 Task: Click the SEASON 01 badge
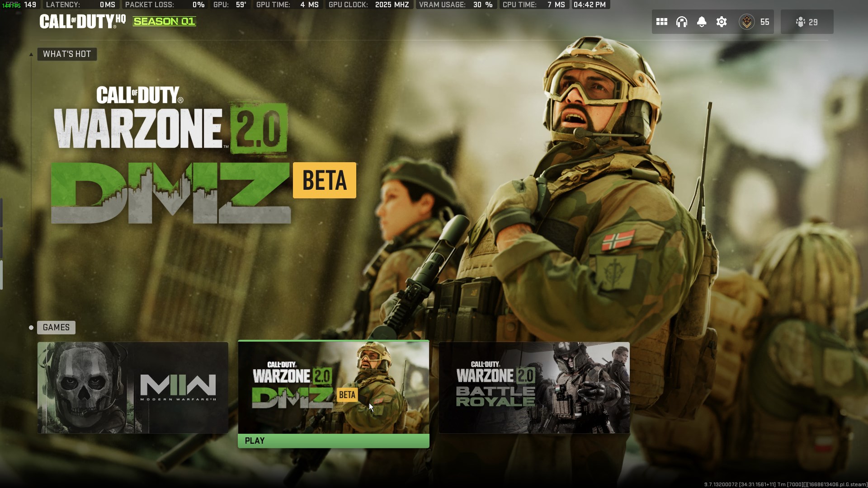(165, 21)
